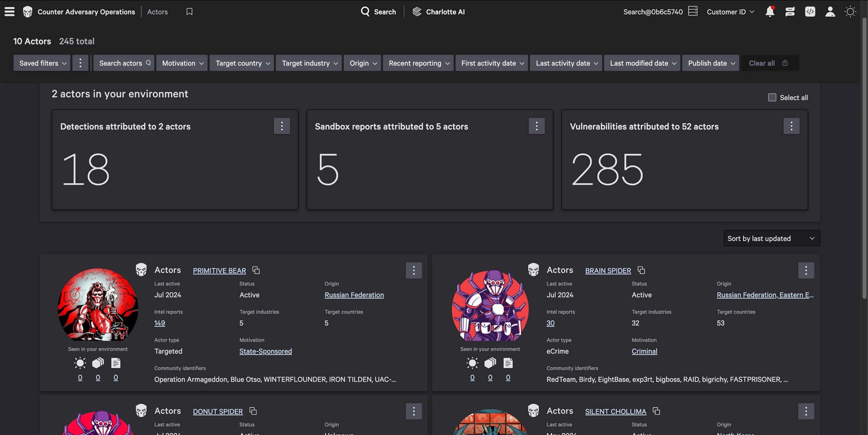
Task: Expand the Target country filter
Action: pyautogui.click(x=241, y=63)
